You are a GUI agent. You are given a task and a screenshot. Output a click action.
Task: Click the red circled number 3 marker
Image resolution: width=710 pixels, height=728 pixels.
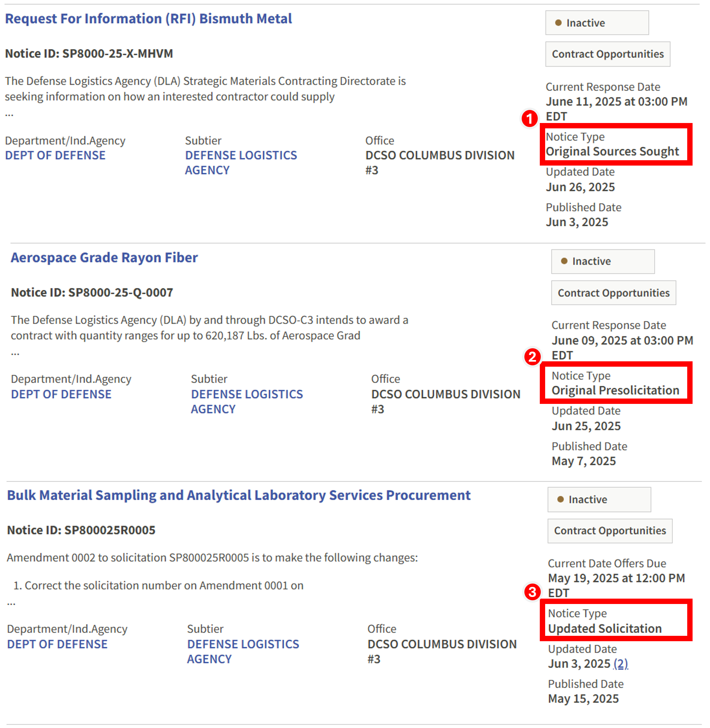pyautogui.click(x=532, y=592)
